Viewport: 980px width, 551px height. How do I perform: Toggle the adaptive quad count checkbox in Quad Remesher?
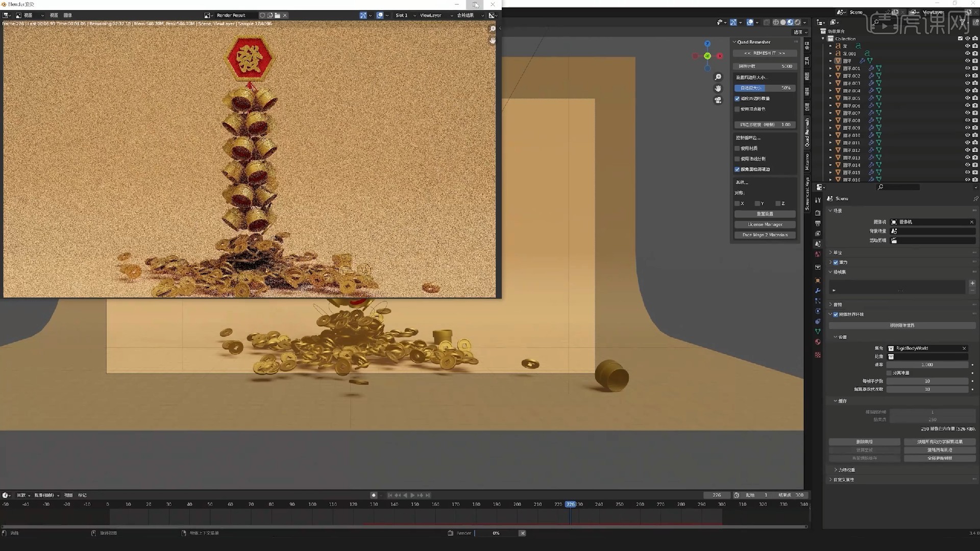[x=737, y=98]
